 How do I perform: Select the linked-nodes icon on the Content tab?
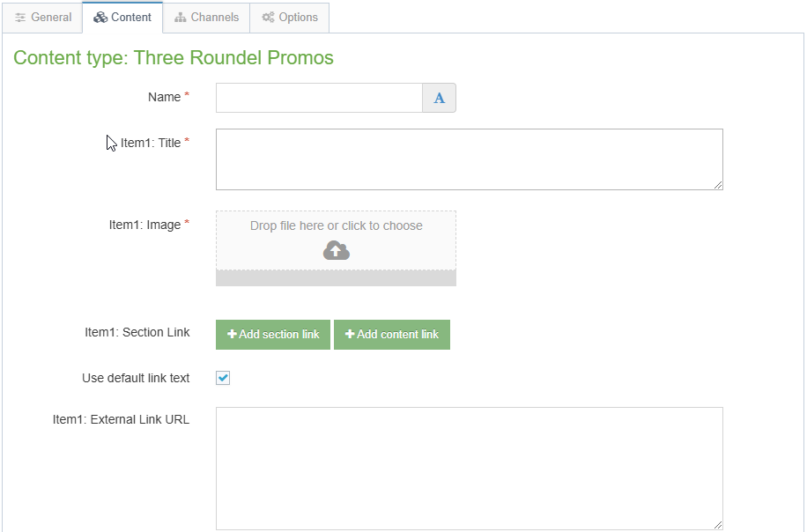[x=100, y=17]
